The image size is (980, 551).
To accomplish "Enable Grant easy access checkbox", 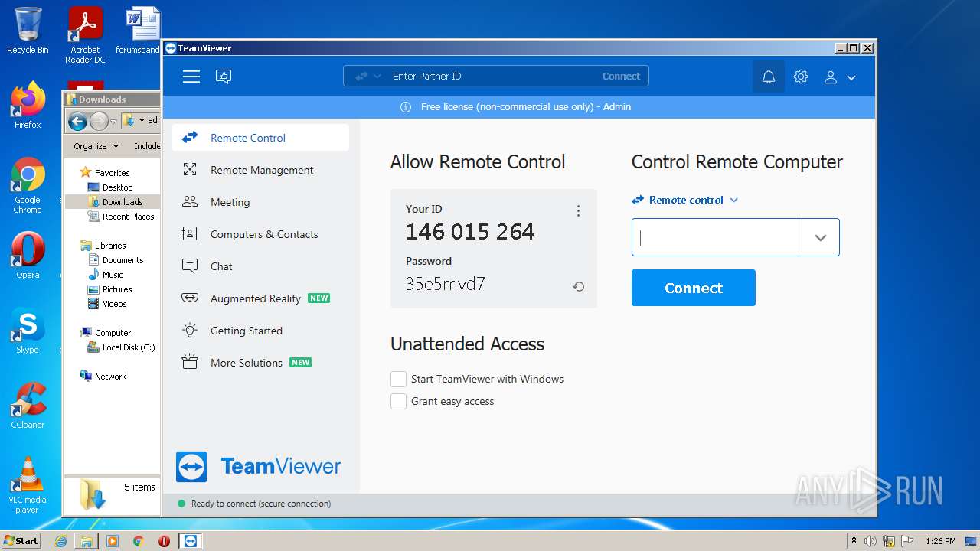I will (398, 401).
